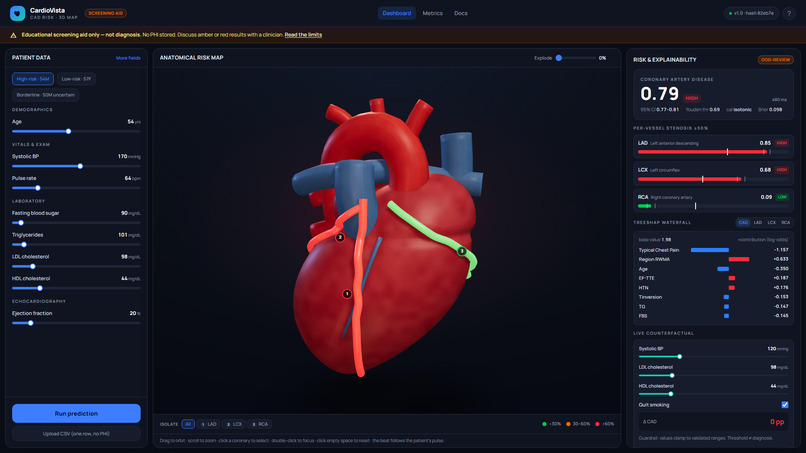Viewport: 806px width, 453px height.
Task: Click the HTN row label
Action: pos(643,287)
